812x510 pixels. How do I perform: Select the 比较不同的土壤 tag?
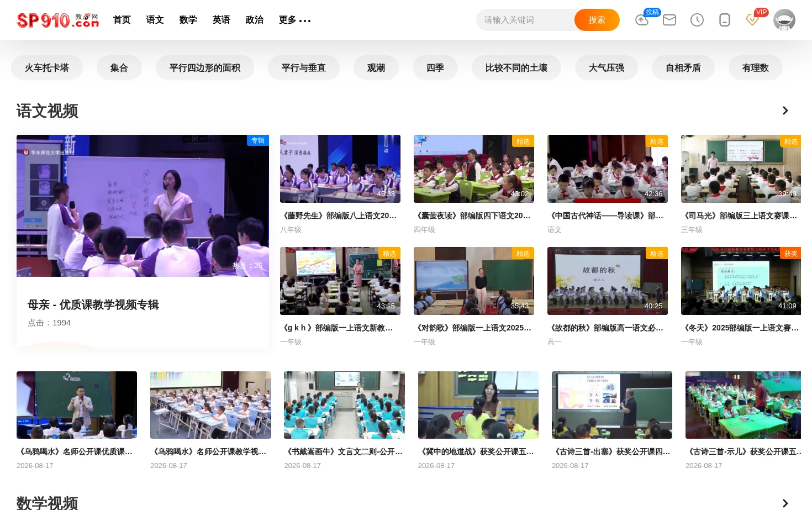516,67
